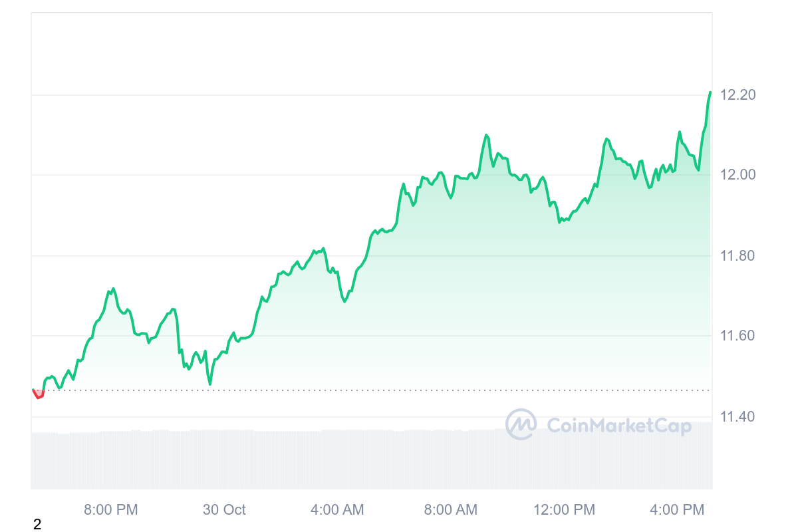This screenshot has height=532, width=798.
Task: Select the 30 Oct date label
Action: point(224,510)
